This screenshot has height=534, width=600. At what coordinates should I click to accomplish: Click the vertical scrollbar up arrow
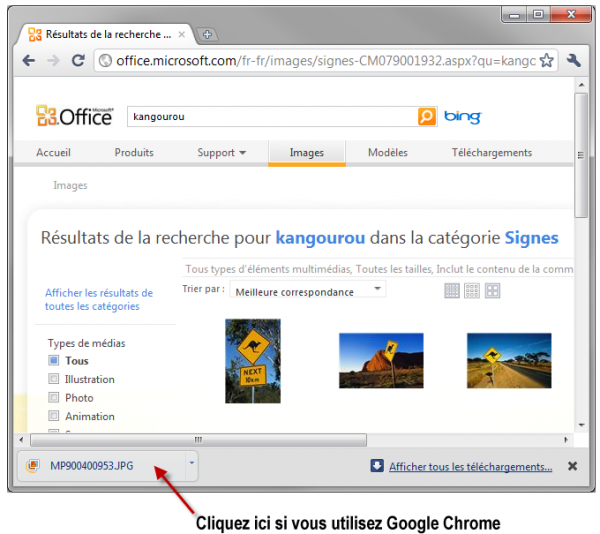click(581, 85)
